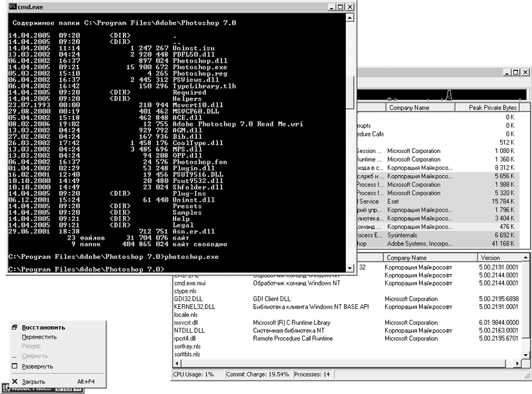Choose Переместить from the system menu
The image size is (532, 394).
(x=39, y=337)
